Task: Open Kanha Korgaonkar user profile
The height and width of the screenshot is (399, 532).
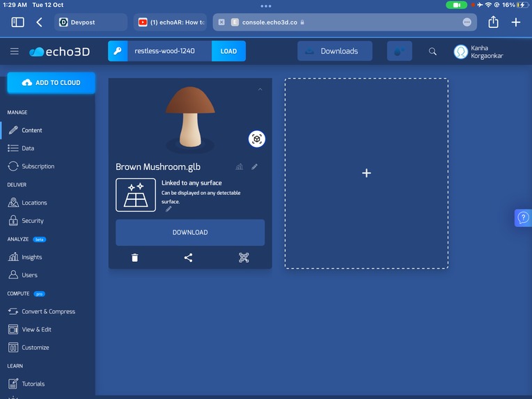Action: click(x=478, y=52)
